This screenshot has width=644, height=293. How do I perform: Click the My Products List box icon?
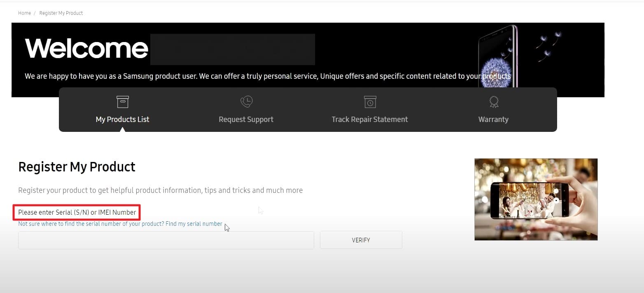click(x=122, y=102)
